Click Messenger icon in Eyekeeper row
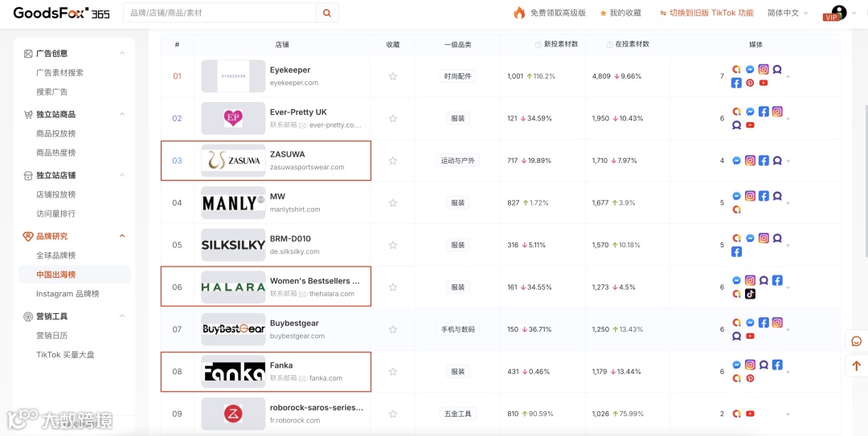The height and width of the screenshot is (436, 868). [x=750, y=70]
